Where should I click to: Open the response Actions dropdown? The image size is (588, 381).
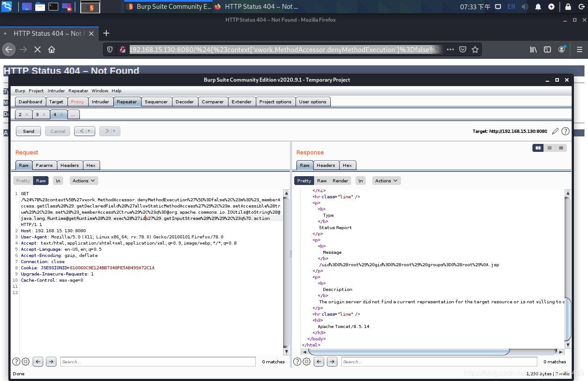click(x=386, y=181)
